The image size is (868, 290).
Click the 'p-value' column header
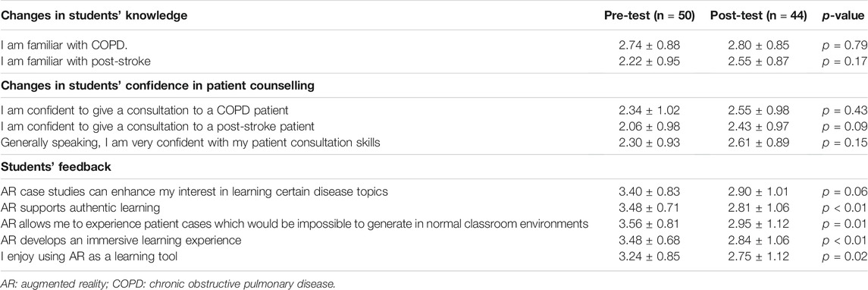841,15
